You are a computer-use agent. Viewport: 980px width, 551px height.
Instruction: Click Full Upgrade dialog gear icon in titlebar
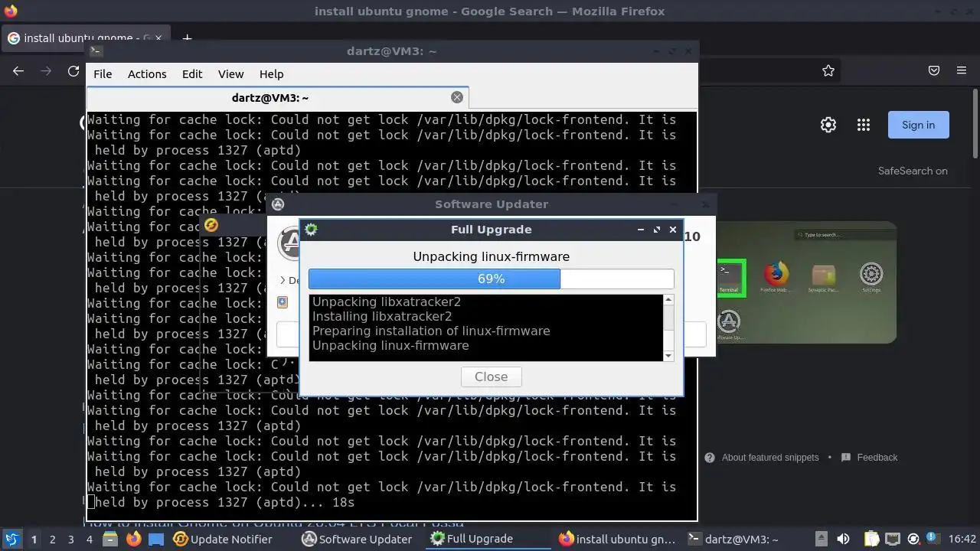pyautogui.click(x=311, y=229)
